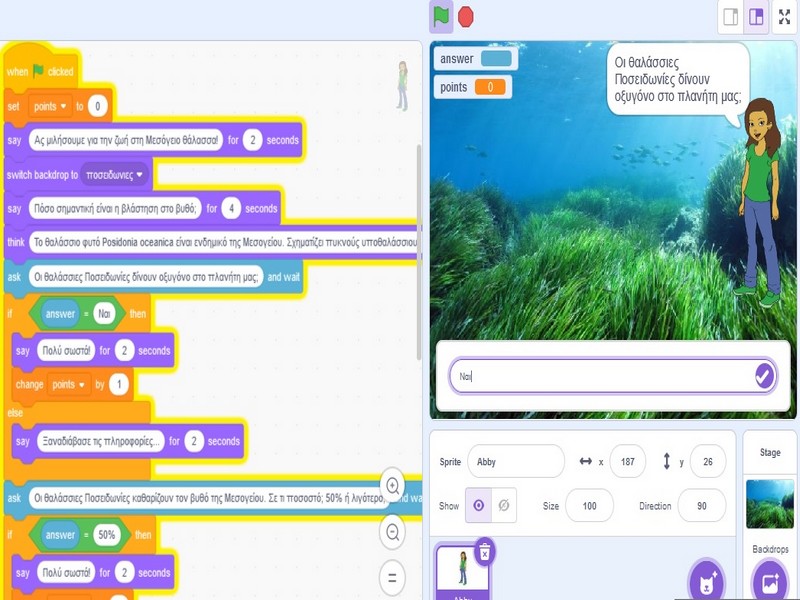The image size is (800, 600).
Task: Zoom out of the code workspace
Action: click(x=393, y=531)
